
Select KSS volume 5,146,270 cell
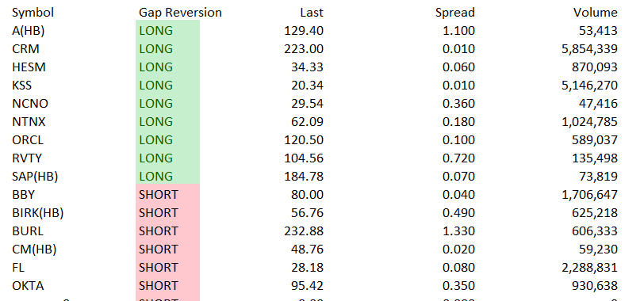589,86
